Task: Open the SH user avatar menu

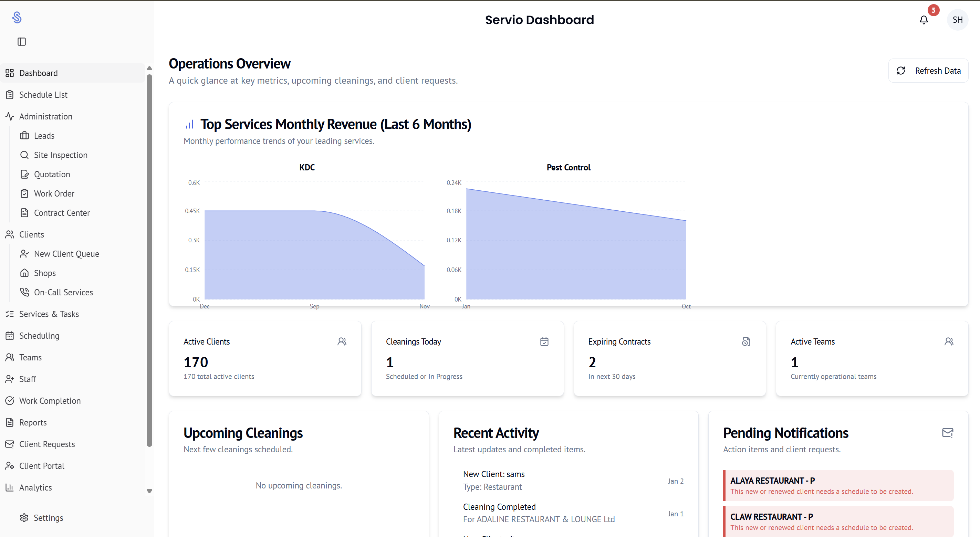Action: [x=957, y=20]
